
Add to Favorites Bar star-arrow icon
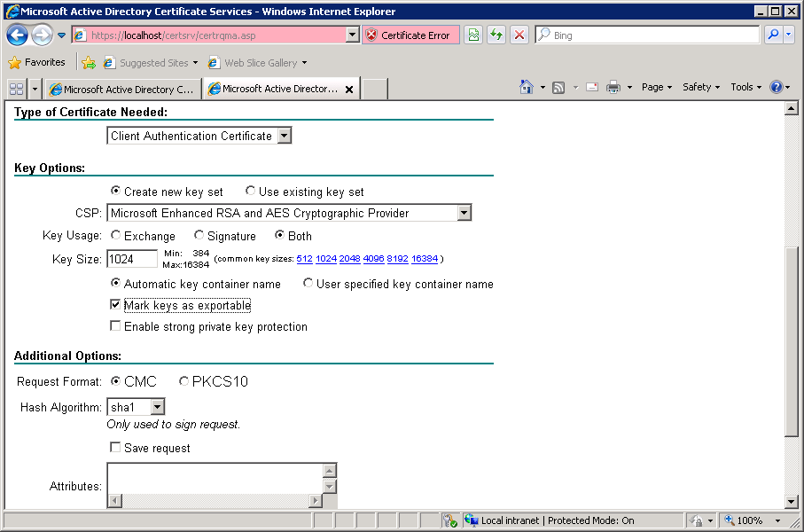(x=89, y=63)
